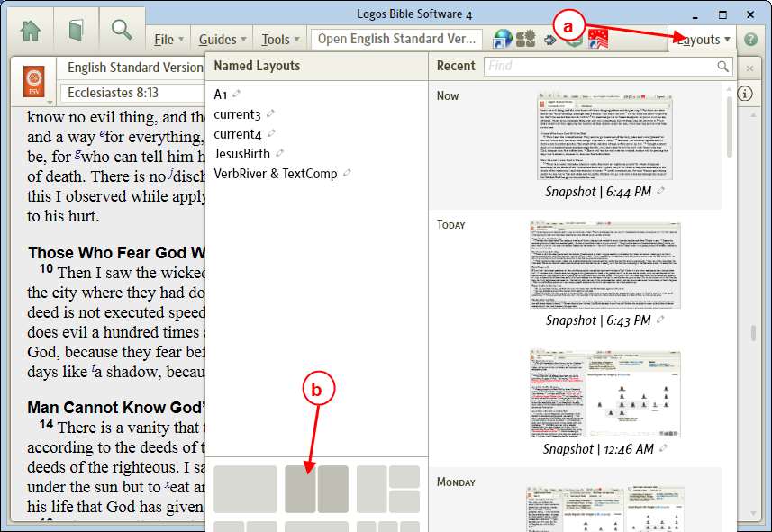Screen dimensions: 772x532
Task: Click the Bible text panel scrollbar thumb
Action: tap(753, 333)
